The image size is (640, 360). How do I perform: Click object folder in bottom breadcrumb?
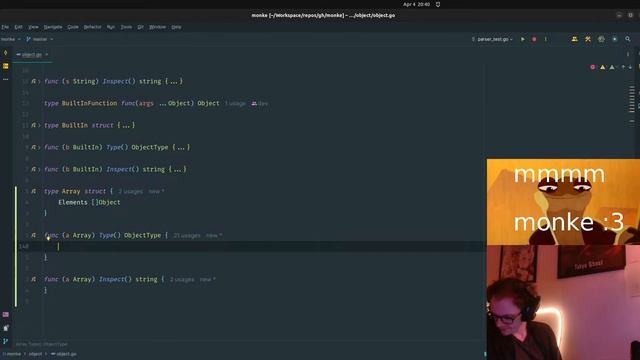[x=35, y=354]
